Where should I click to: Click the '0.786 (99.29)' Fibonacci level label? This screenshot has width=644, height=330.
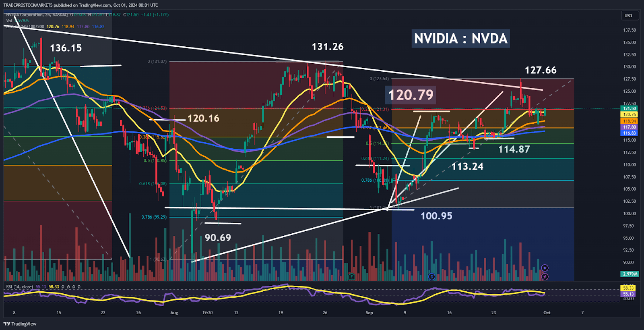tap(154, 217)
